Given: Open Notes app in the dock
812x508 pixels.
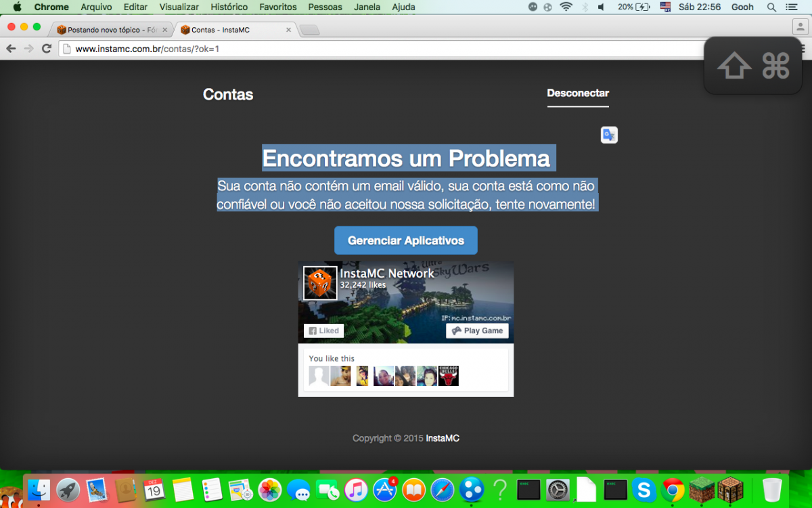Looking at the screenshot, I should tap(183, 490).
